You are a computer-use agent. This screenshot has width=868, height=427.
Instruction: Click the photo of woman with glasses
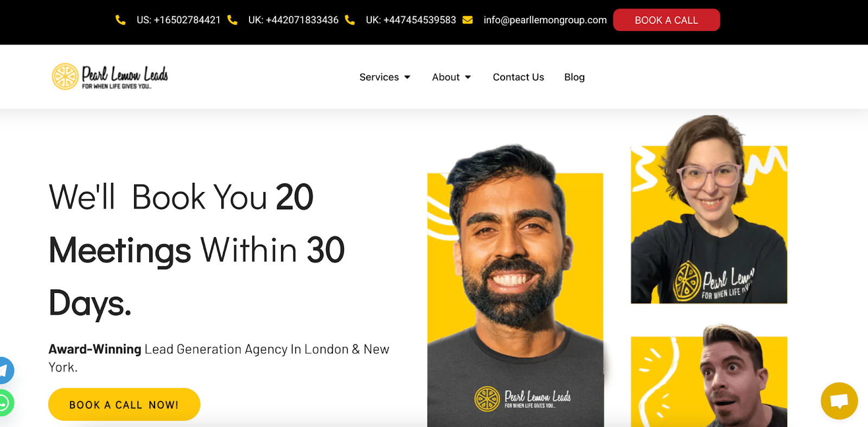pyautogui.click(x=709, y=209)
